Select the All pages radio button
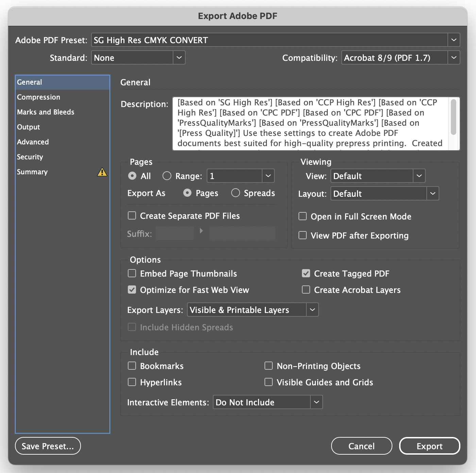 coord(132,176)
